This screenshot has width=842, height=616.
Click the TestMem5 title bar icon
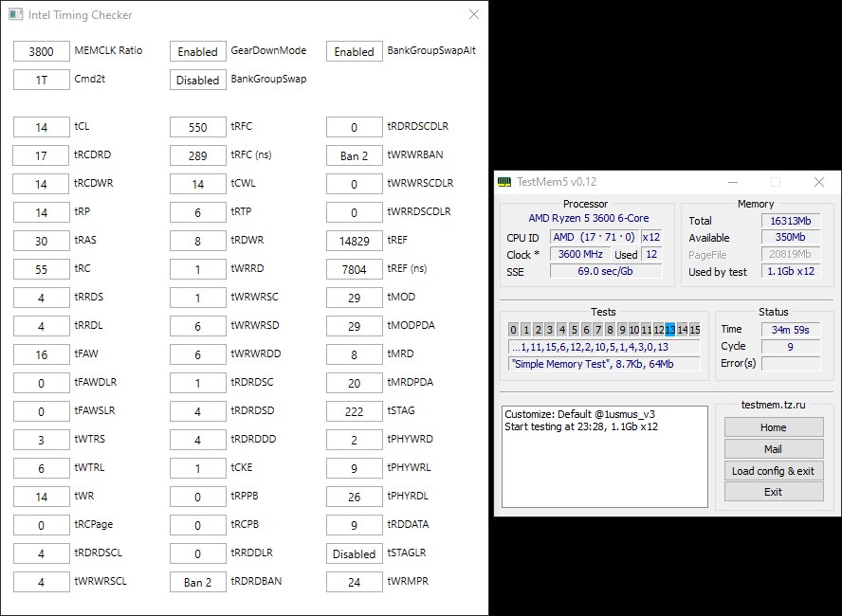pos(504,182)
